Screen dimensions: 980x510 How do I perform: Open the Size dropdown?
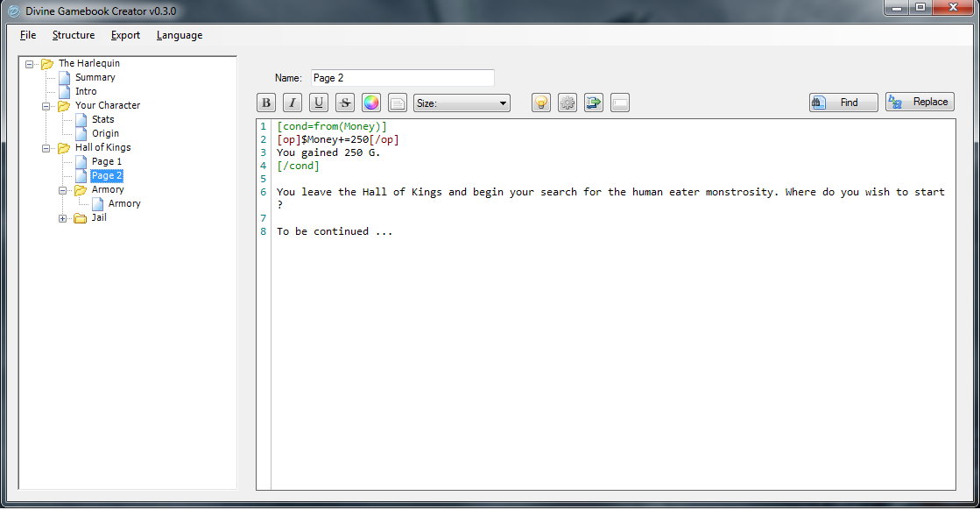pos(462,103)
